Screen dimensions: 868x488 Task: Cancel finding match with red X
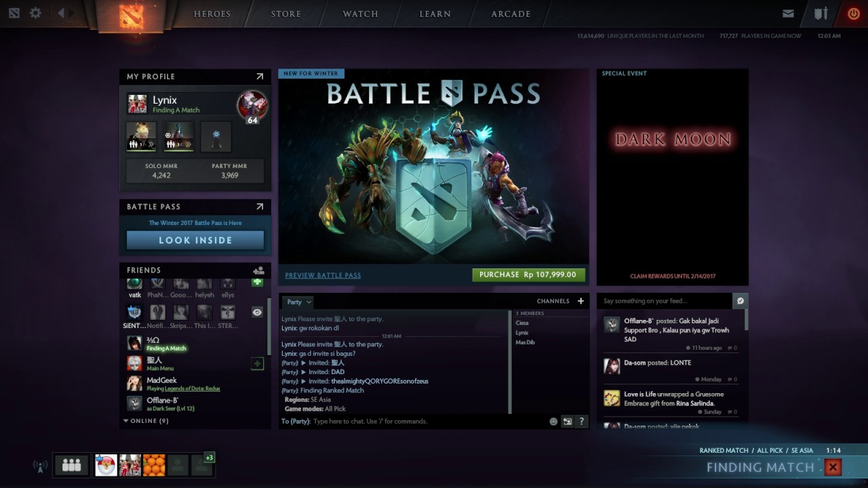click(833, 467)
